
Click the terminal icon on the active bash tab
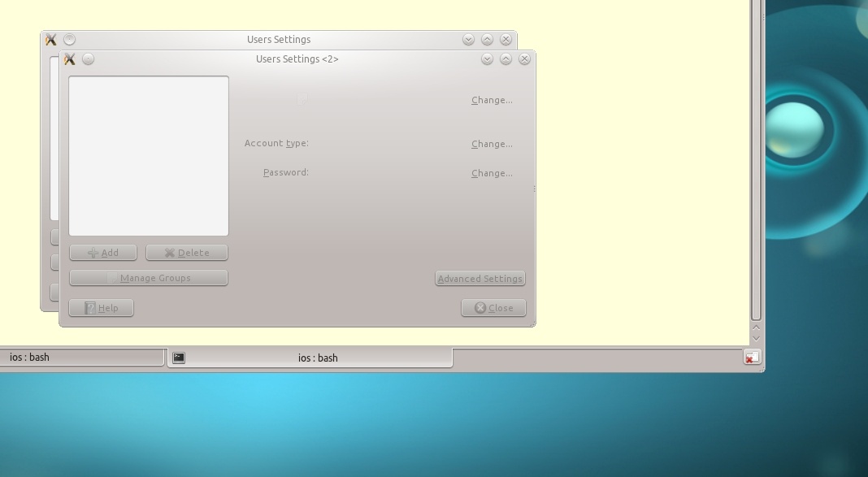179,358
